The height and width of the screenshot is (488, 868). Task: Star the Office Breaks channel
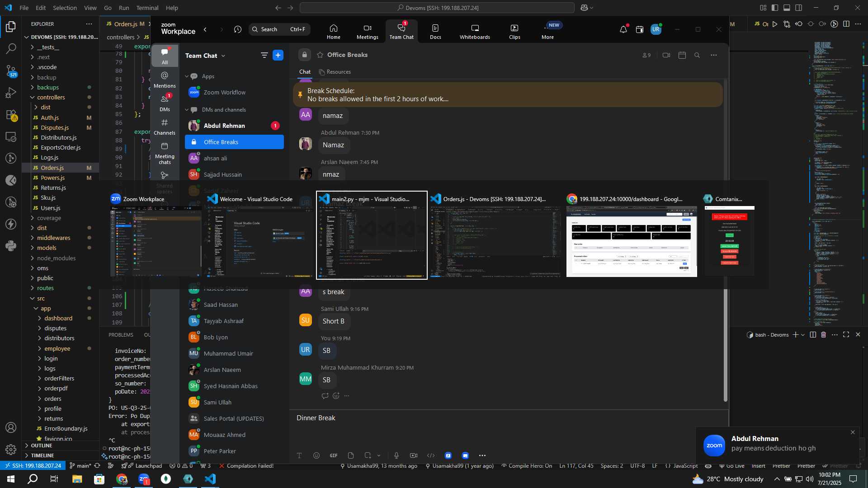pyautogui.click(x=320, y=55)
